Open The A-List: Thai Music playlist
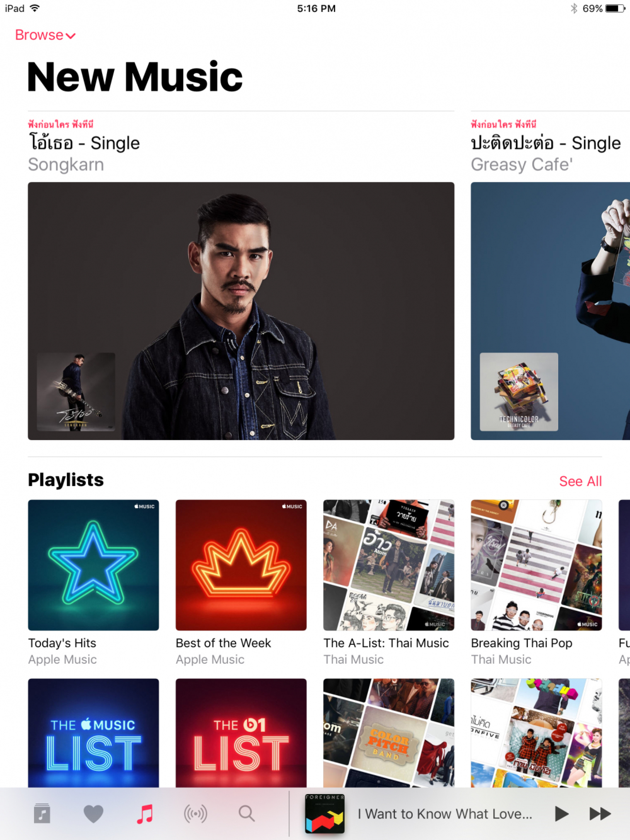 [x=389, y=565]
